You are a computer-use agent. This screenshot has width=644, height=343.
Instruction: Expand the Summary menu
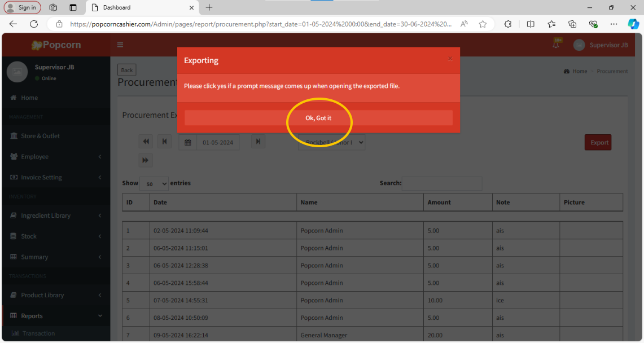tap(56, 257)
